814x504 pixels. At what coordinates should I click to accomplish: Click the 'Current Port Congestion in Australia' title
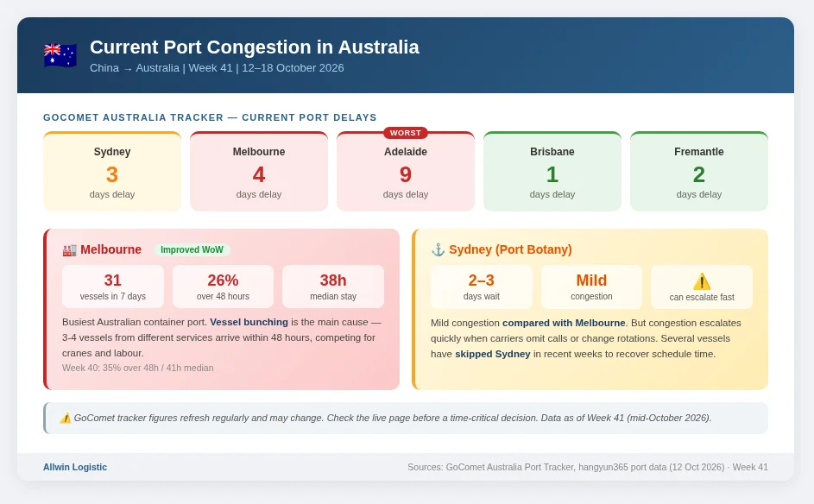(x=255, y=47)
